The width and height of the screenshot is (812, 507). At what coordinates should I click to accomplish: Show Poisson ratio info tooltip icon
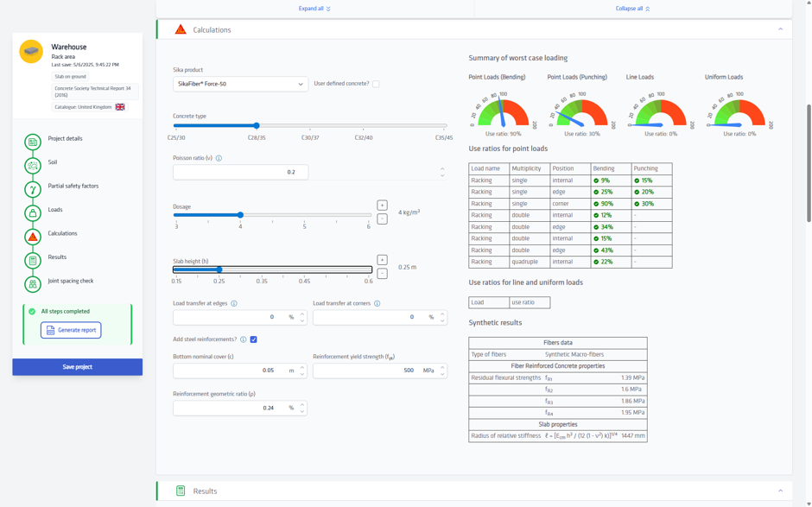pyautogui.click(x=219, y=158)
